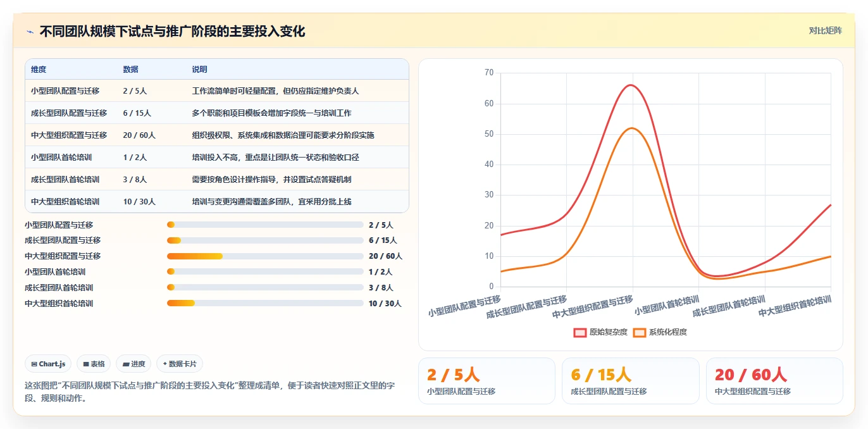
Task: Click the red line peak at 中大型组织配置与迁移
Action: pos(632,85)
